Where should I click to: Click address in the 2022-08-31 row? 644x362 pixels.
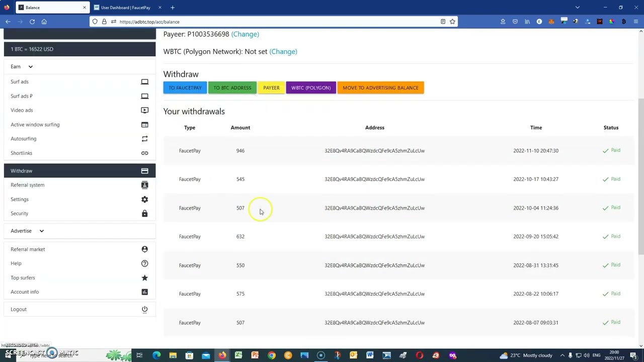tap(374, 265)
